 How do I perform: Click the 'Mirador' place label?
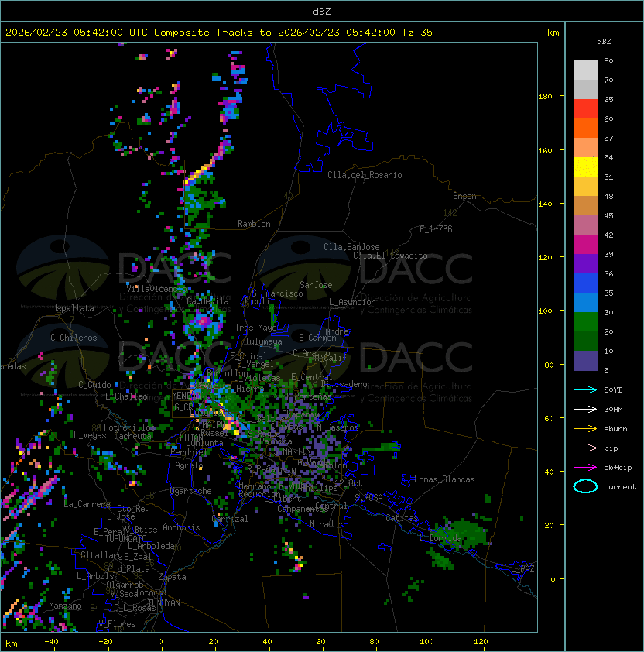327,524
